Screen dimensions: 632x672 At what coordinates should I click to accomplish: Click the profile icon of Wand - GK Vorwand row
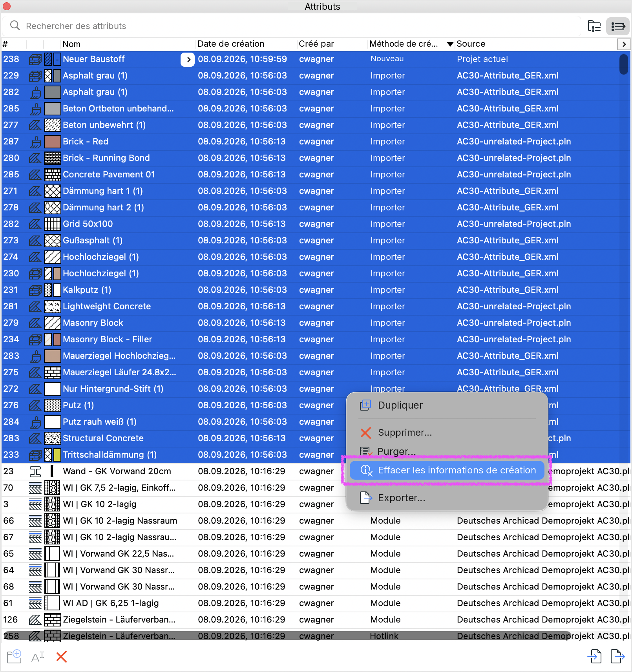point(35,471)
